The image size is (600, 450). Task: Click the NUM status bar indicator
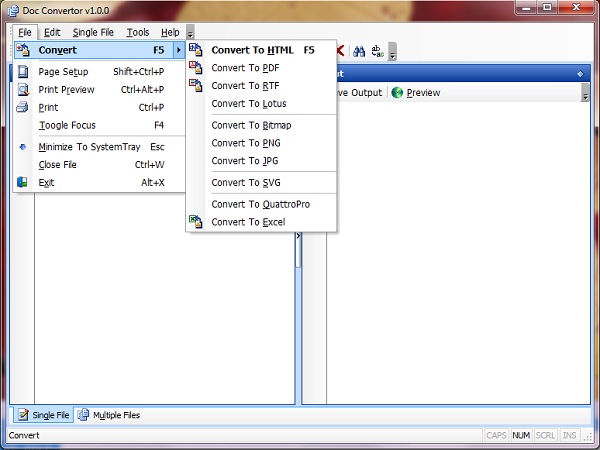point(521,435)
